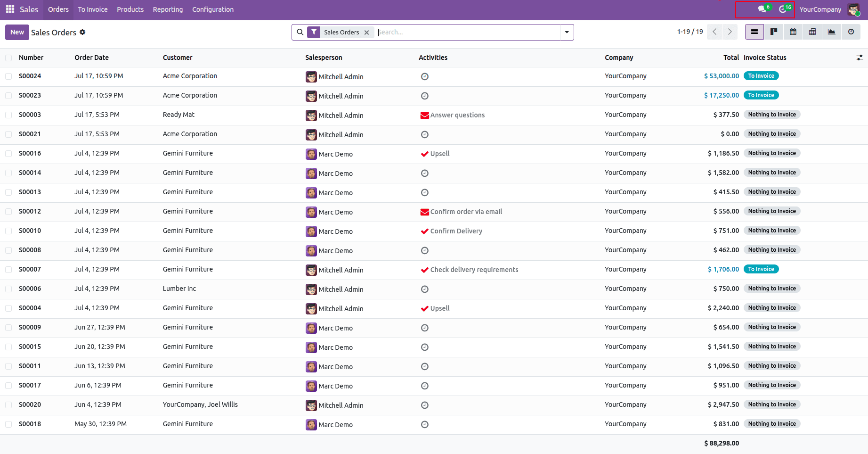Open Upsell activity for S00016
The height and width of the screenshot is (454, 868).
point(435,154)
